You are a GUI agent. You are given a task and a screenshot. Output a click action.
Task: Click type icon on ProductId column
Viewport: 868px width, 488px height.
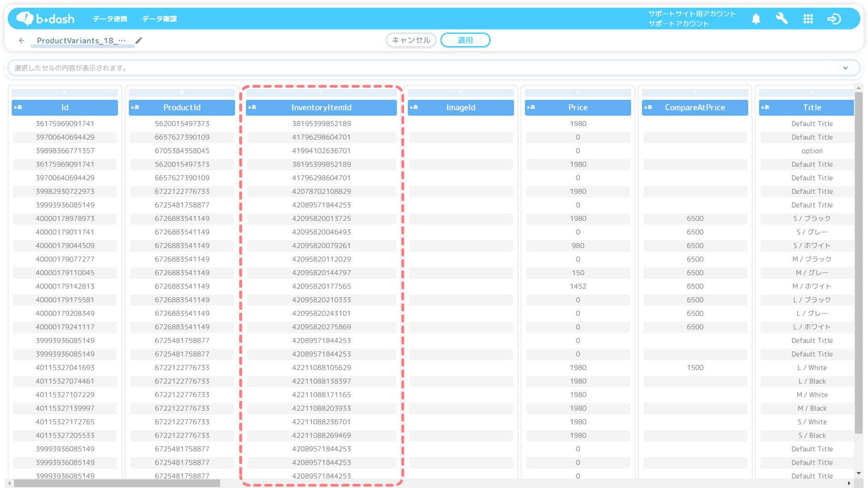135,107
